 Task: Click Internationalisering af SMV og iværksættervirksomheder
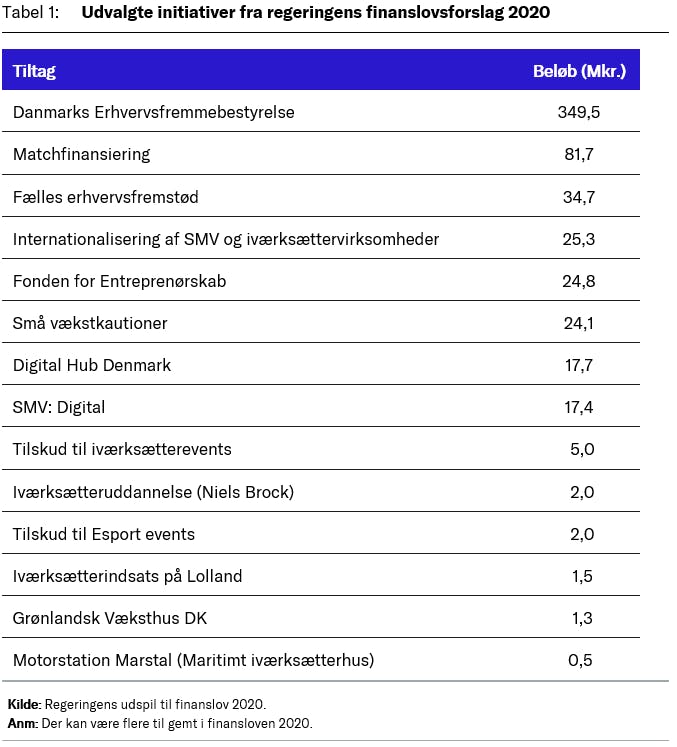coord(225,239)
